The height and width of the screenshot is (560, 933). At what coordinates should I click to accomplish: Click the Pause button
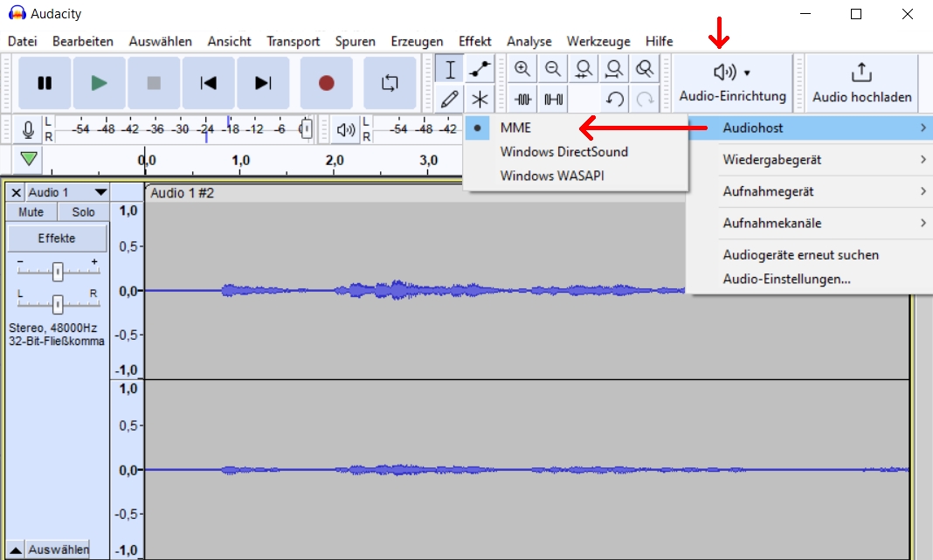(x=45, y=83)
